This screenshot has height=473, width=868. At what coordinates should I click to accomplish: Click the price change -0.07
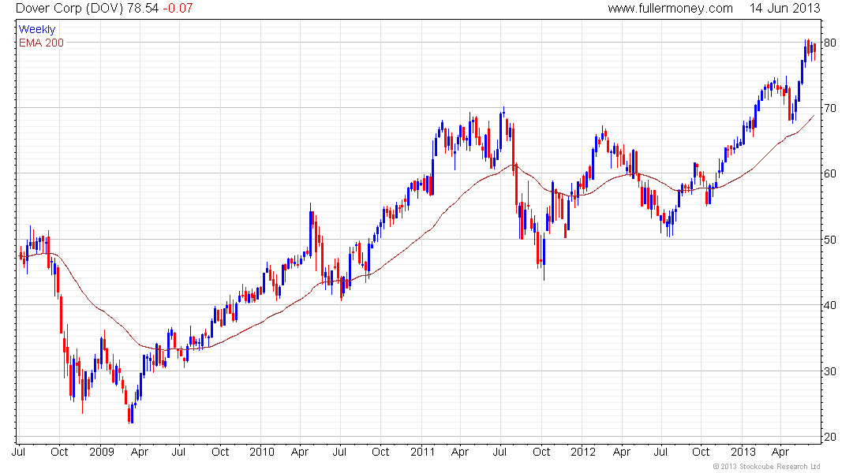[178, 9]
